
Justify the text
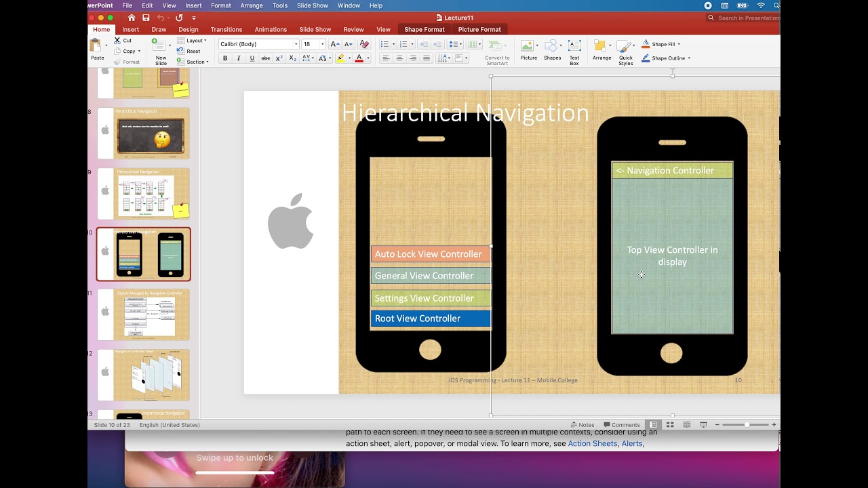427,58
